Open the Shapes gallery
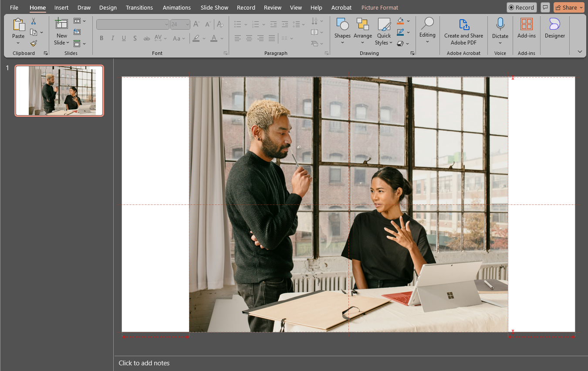The height and width of the screenshot is (371, 588). (342, 31)
